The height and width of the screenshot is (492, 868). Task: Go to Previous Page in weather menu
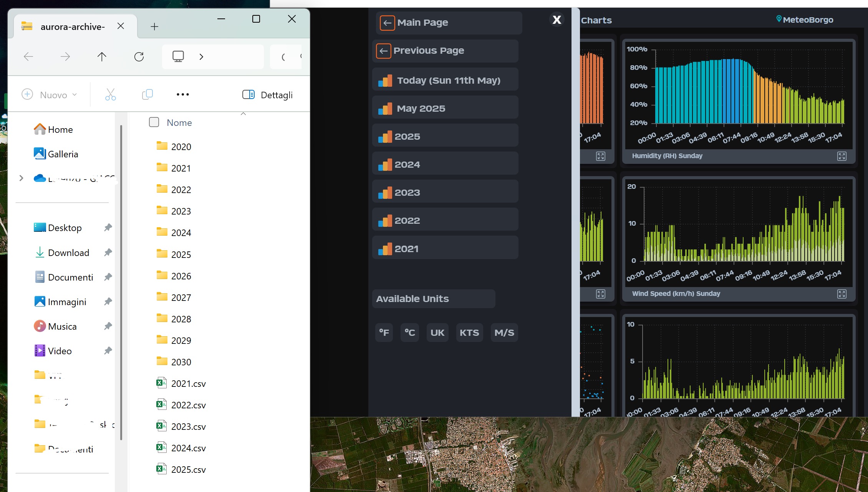(445, 51)
